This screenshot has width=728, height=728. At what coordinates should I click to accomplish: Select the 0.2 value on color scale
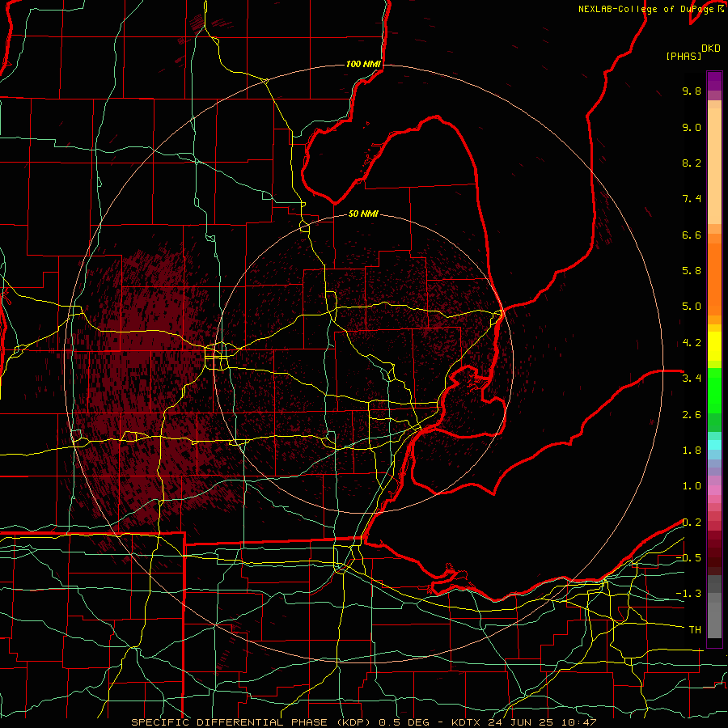(x=692, y=523)
